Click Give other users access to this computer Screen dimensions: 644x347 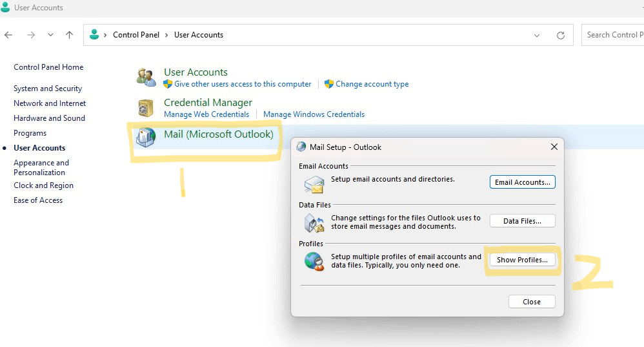pyautogui.click(x=243, y=84)
